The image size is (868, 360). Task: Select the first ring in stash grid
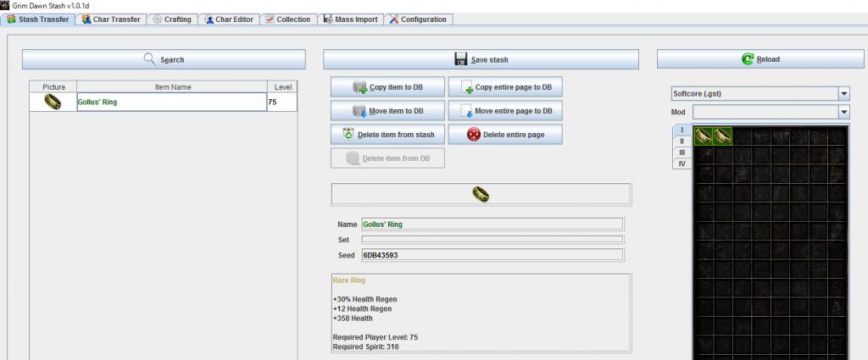[704, 136]
